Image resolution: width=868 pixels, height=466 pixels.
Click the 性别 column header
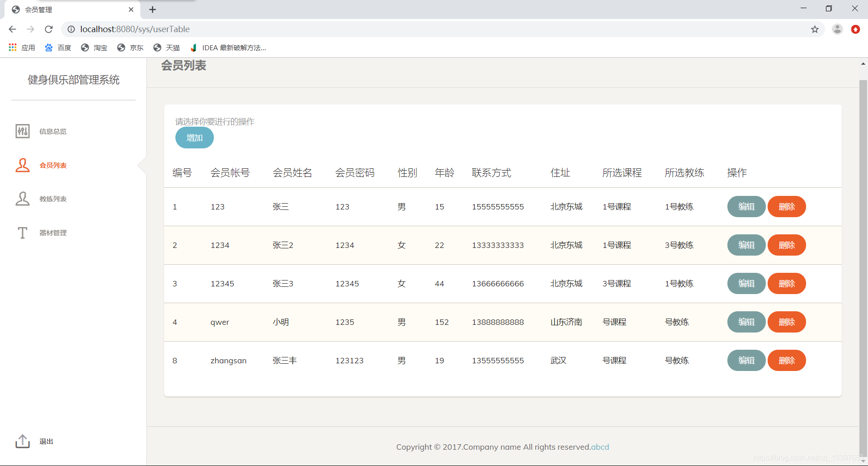(407, 173)
